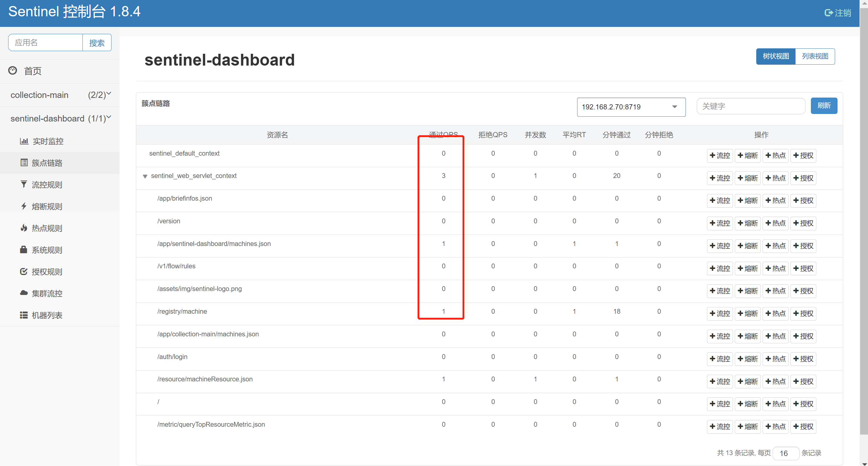Image resolution: width=868 pixels, height=466 pixels.
Task: Add 流控 rule for the /version resource
Action: [720, 223]
